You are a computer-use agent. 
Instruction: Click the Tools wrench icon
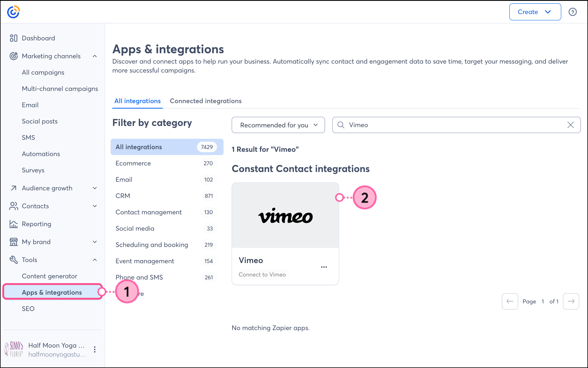click(x=13, y=260)
